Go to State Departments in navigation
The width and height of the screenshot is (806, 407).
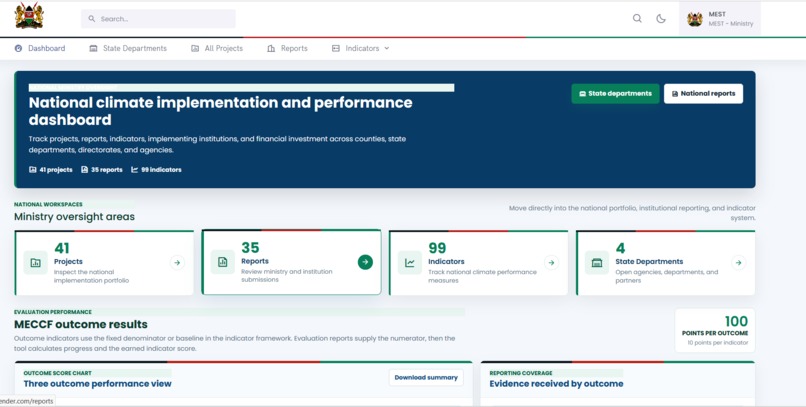[128, 48]
